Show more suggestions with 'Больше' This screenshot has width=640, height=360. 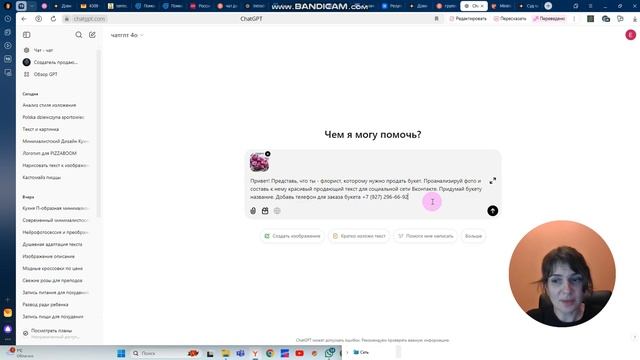(x=473, y=236)
